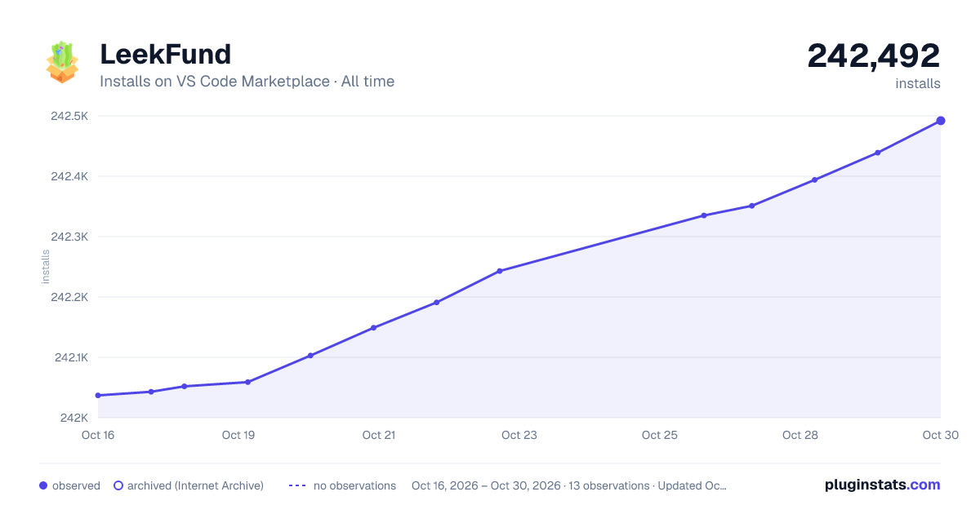This screenshot has width=980, height=514.
Task: Click the archived (Internet Archive) legend label
Action: [195, 485]
